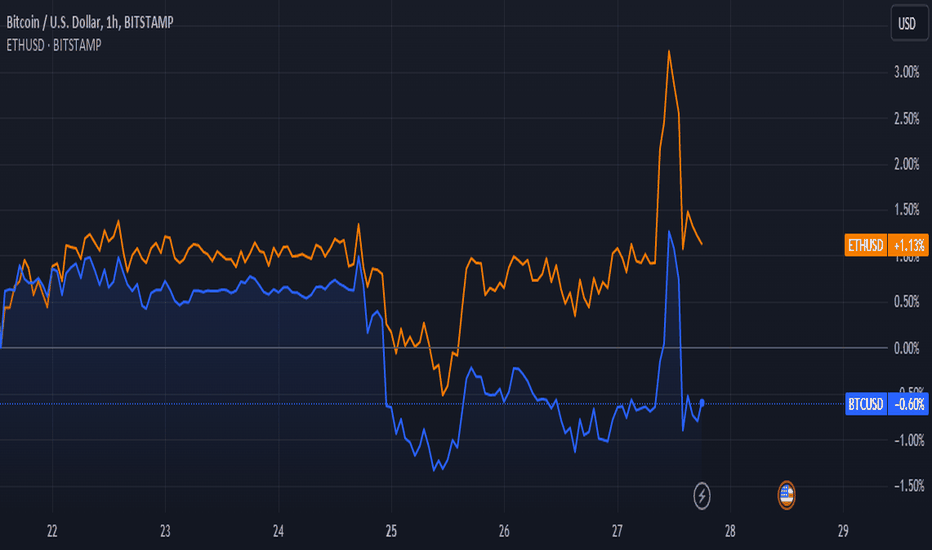Open the lightning bolt event icon
The image size is (932, 550).
point(702,495)
